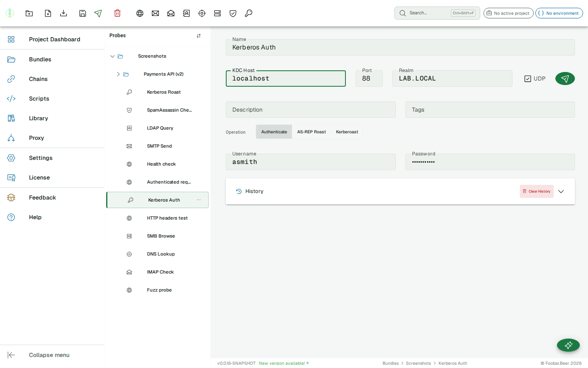Click the Tags field
588x368 pixels.
pos(490,110)
